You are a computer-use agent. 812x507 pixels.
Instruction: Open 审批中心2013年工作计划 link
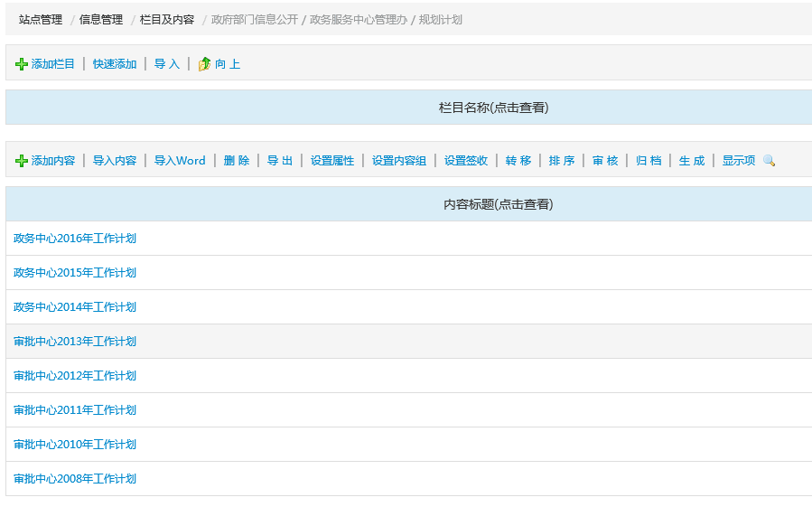(75, 342)
